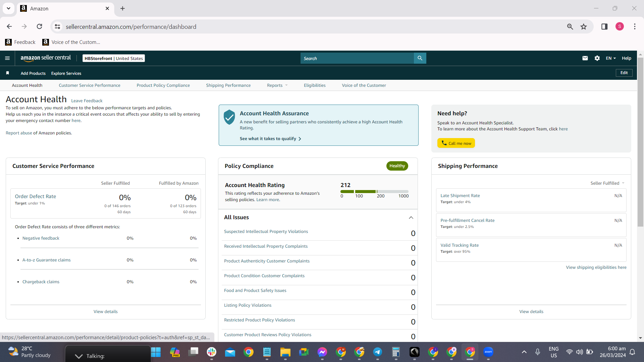The height and width of the screenshot is (362, 644).
Task: Open Voice of the Customer tab
Action: [364, 85]
